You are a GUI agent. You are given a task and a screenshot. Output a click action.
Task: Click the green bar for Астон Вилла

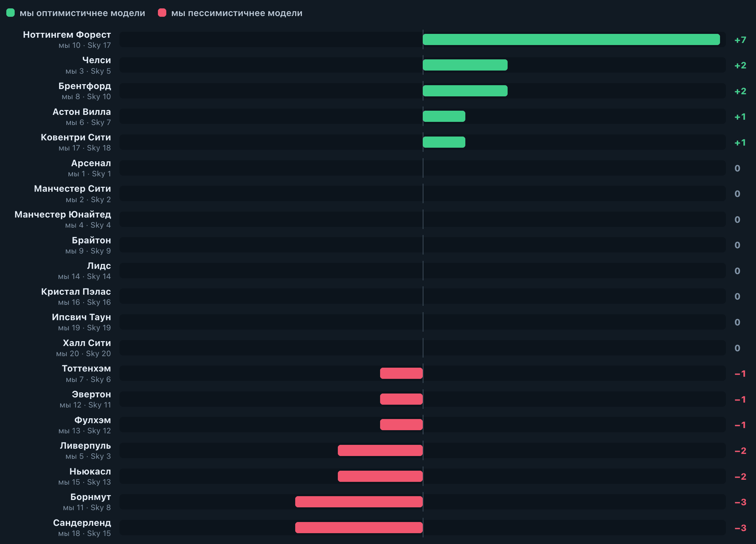[444, 116]
